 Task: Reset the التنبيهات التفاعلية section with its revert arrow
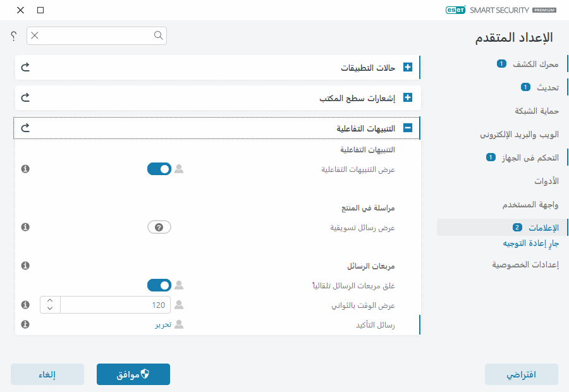(26, 128)
